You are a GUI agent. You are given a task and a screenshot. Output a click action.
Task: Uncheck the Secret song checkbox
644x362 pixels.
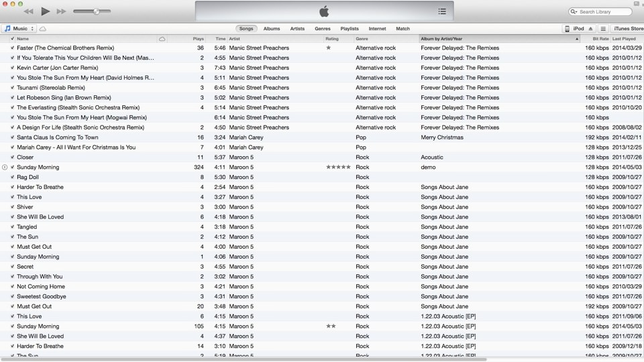point(12,267)
